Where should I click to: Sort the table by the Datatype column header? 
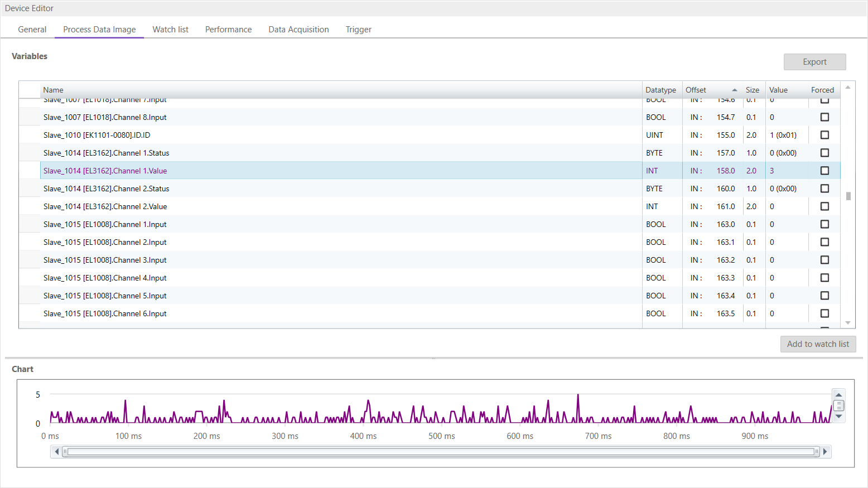[660, 90]
